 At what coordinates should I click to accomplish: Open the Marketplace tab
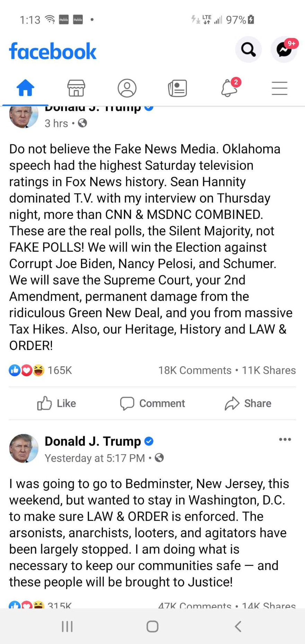tap(76, 88)
